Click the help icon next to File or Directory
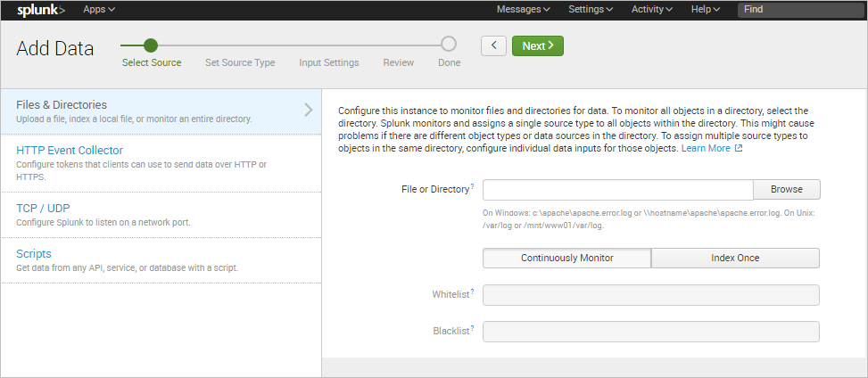This screenshot has height=378, width=868. point(472,185)
